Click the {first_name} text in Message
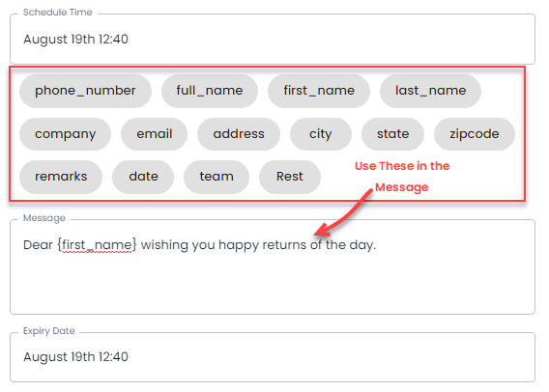The image size is (549, 392). click(x=97, y=245)
